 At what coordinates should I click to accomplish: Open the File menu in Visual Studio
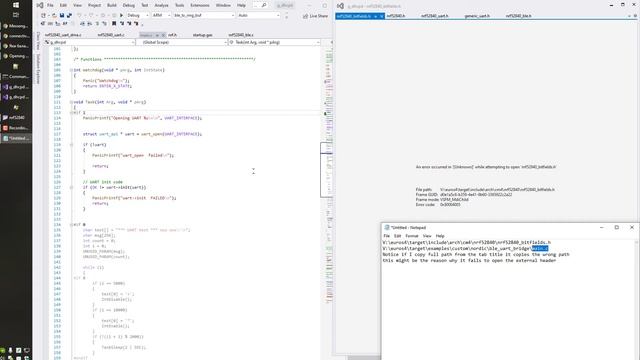pyautogui.click(x=50, y=5)
